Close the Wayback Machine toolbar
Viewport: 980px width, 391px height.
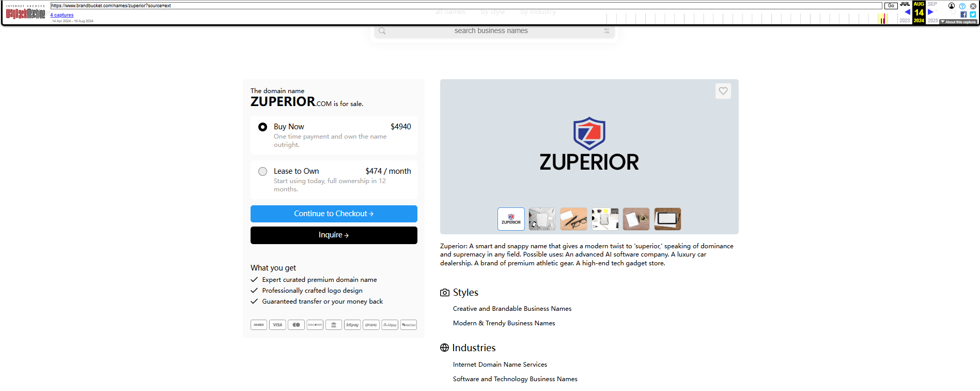(x=973, y=6)
